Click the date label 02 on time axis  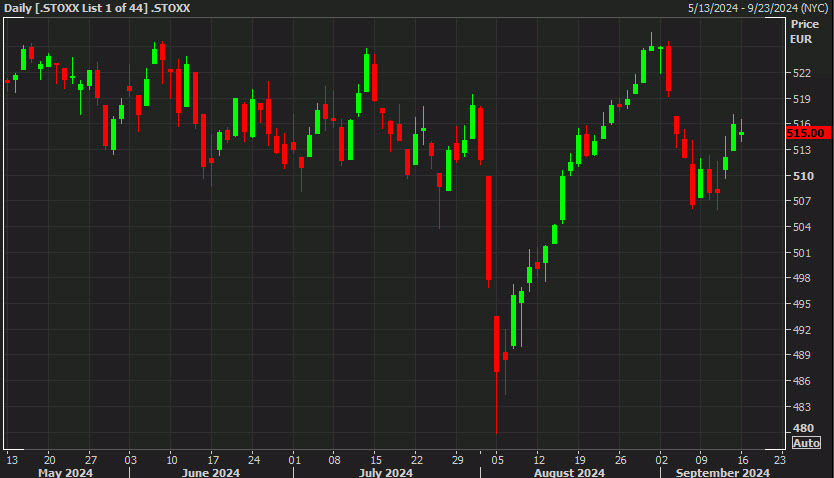(x=661, y=460)
